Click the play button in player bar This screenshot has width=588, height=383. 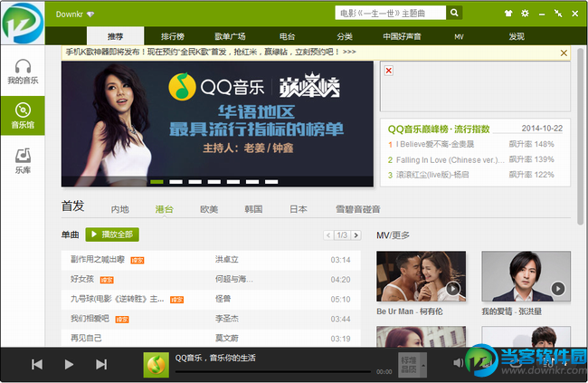[69, 364]
